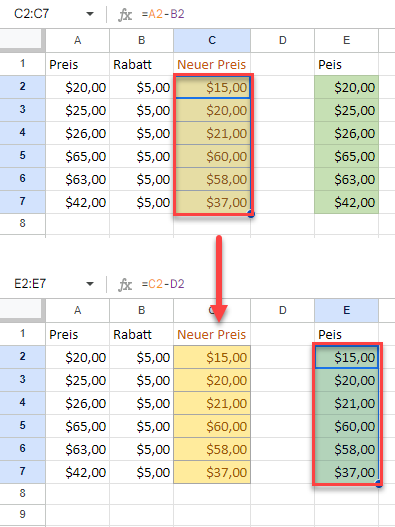This screenshot has height=527, width=395.
Task: Select column D header in bottom sheet
Action: (x=282, y=311)
